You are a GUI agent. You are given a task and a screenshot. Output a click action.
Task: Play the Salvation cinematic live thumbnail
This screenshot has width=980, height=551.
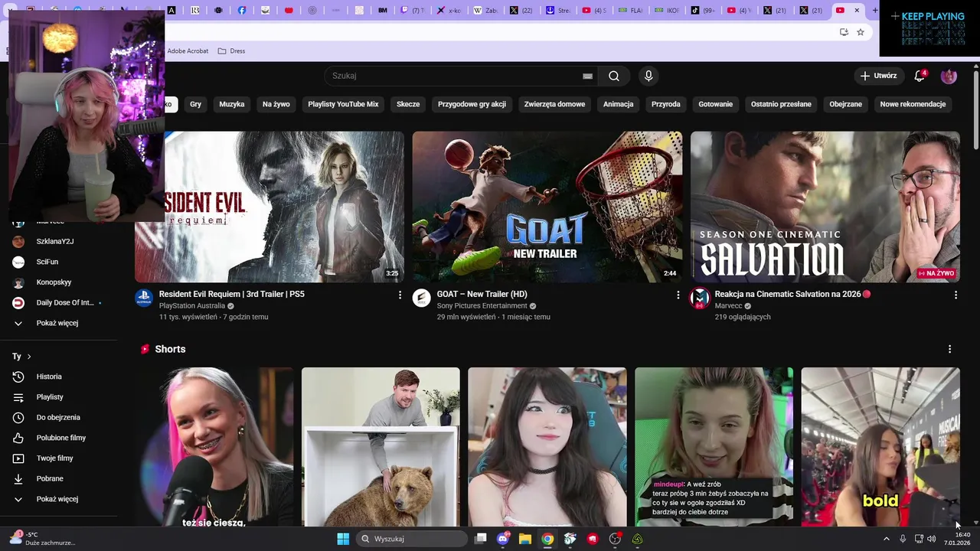tap(825, 207)
